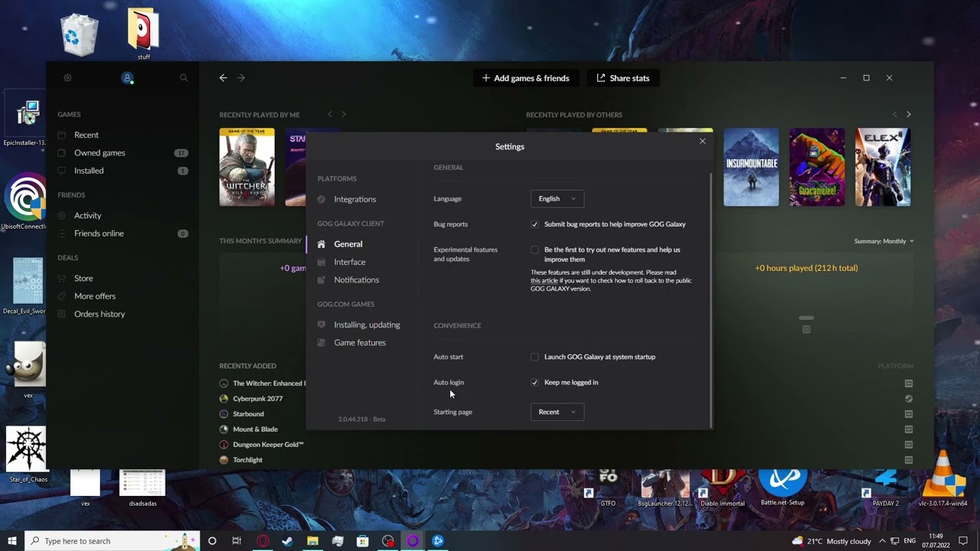Toggle the Friends online sidebar checkbox
This screenshot has height=551, width=980.
(62, 233)
